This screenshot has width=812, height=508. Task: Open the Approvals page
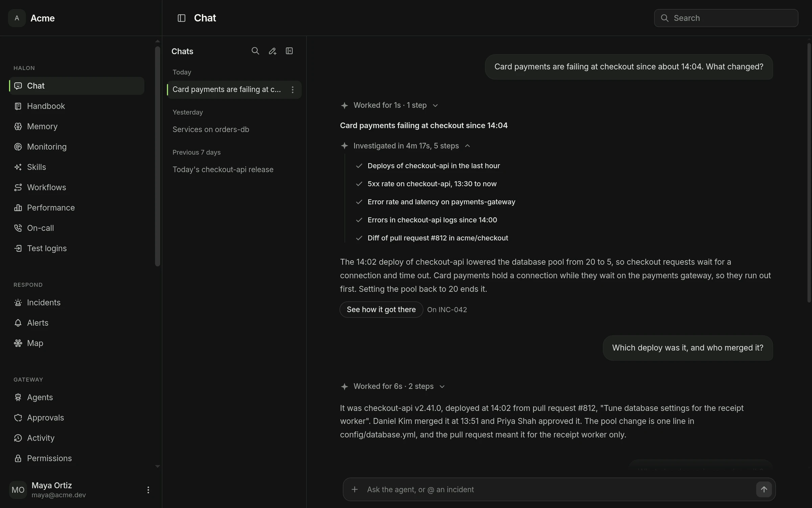(x=76, y=418)
